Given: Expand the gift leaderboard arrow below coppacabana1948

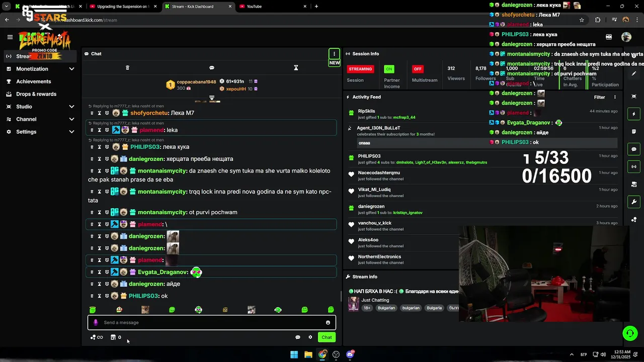Looking at the screenshot, I should (212, 98).
